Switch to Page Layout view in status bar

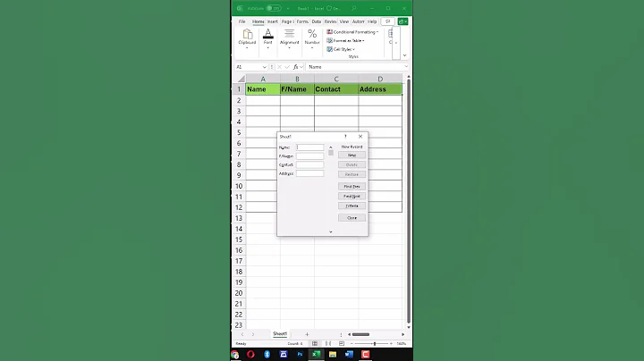[328, 343]
